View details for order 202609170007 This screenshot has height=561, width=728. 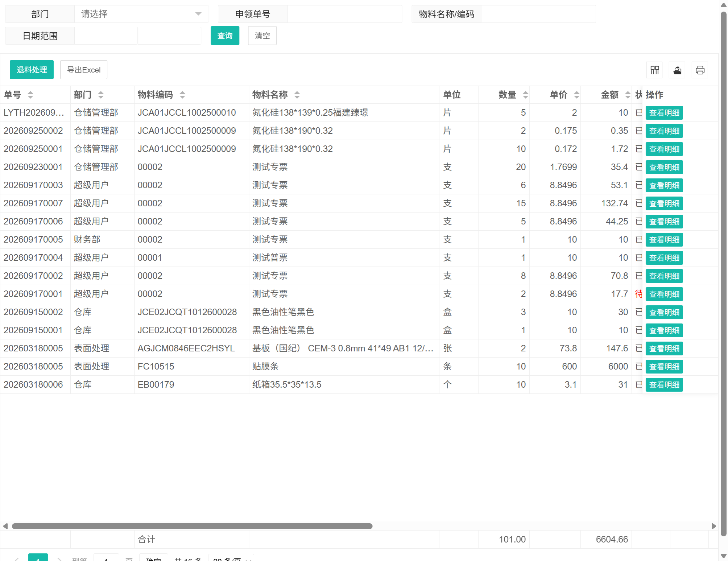pyautogui.click(x=664, y=203)
